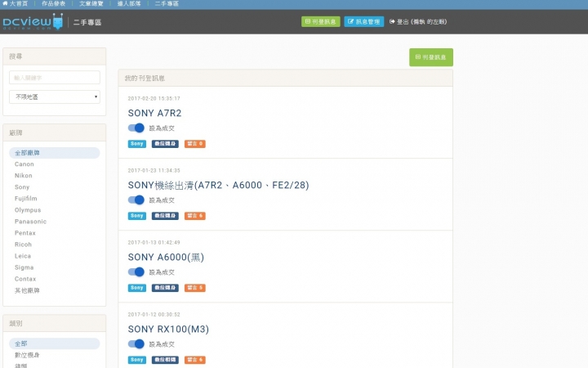588x368 pixels.
Task: Filter by Contax brand
Action: tap(25, 279)
